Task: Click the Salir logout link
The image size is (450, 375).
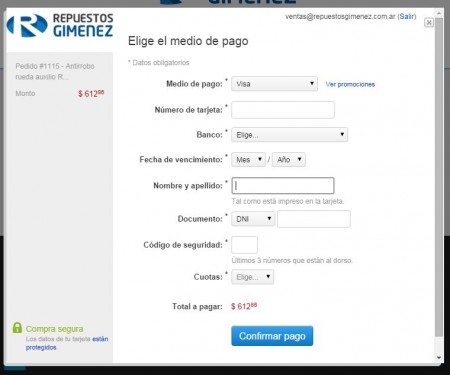Action: click(407, 16)
